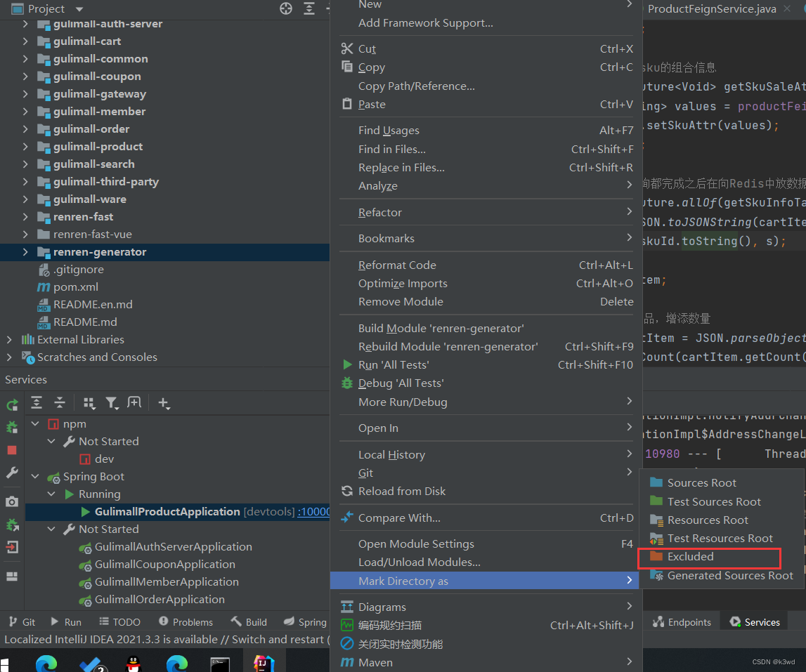Collapse the Spring Boot services node
The width and height of the screenshot is (806, 672).
[x=35, y=476]
